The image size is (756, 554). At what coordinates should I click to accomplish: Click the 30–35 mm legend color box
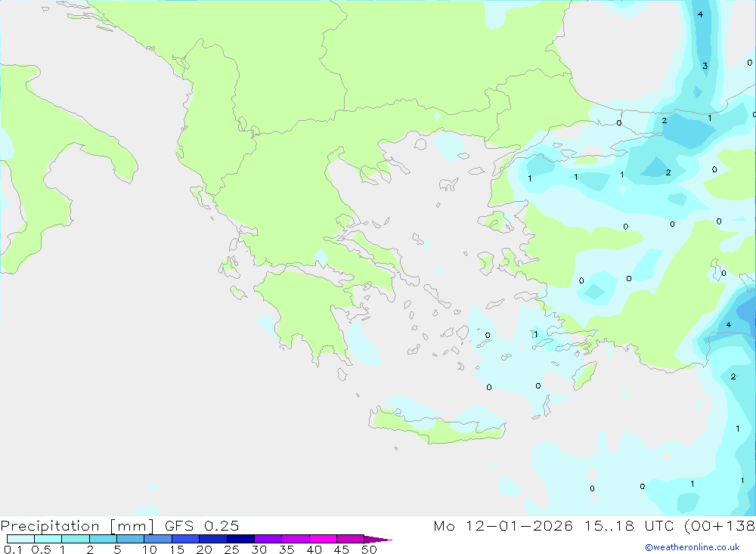pos(268,539)
